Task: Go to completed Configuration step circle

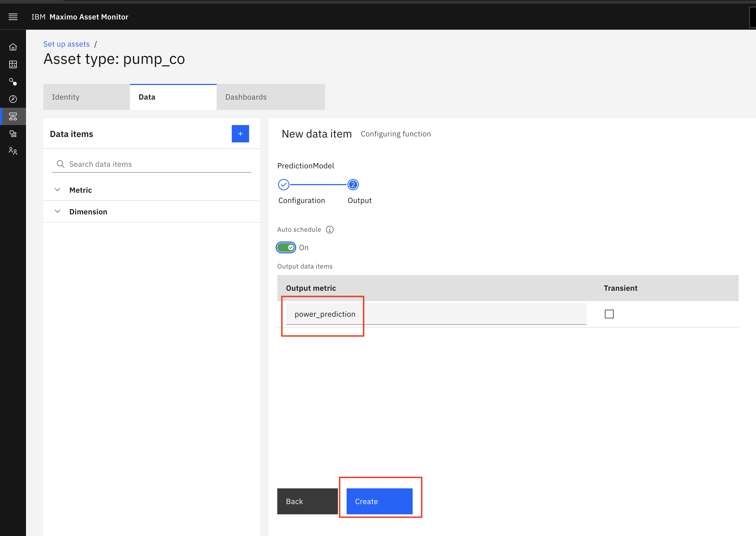Action: [x=283, y=185]
